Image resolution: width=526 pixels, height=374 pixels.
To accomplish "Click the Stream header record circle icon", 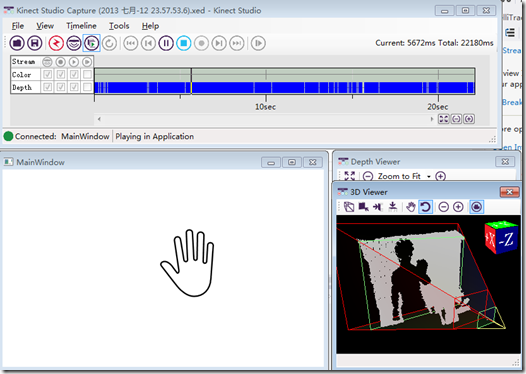I will click(61, 62).
